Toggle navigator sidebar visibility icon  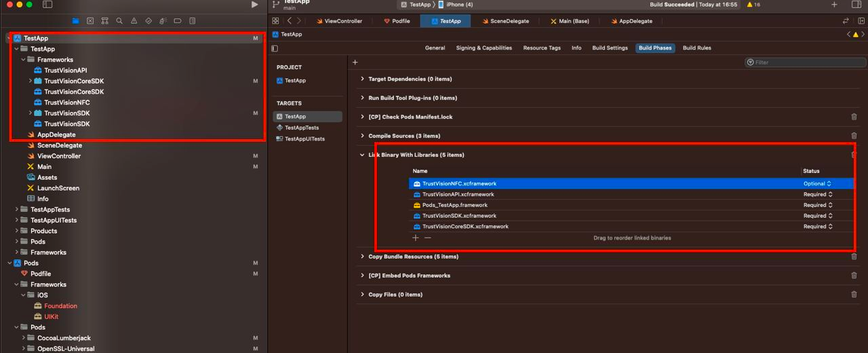pos(47,4)
